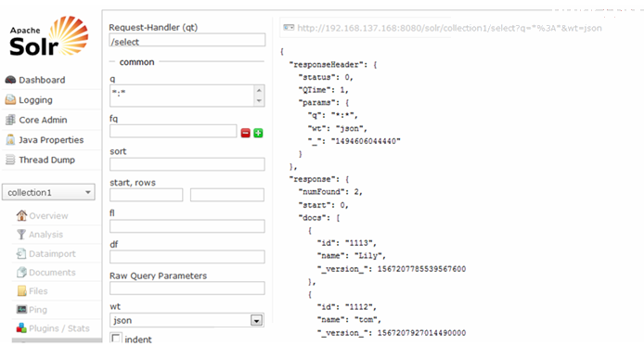Click the Plugins / Stats blocks icon
Viewport: 644px width, 359px height.
click(21, 328)
